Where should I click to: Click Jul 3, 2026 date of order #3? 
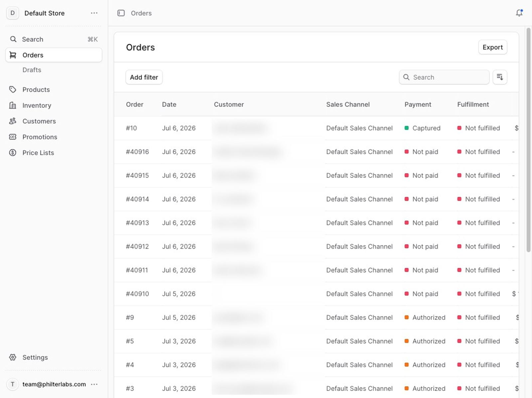click(x=179, y=388)
